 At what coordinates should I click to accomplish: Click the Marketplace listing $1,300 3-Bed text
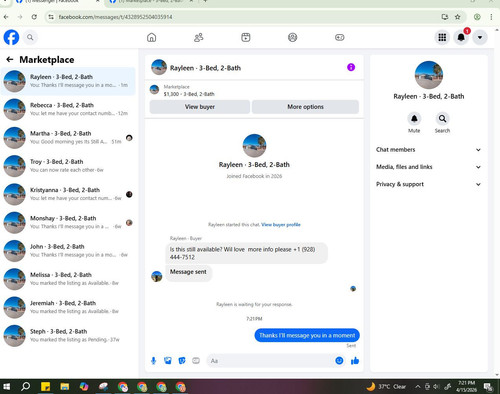pos(189,94)
